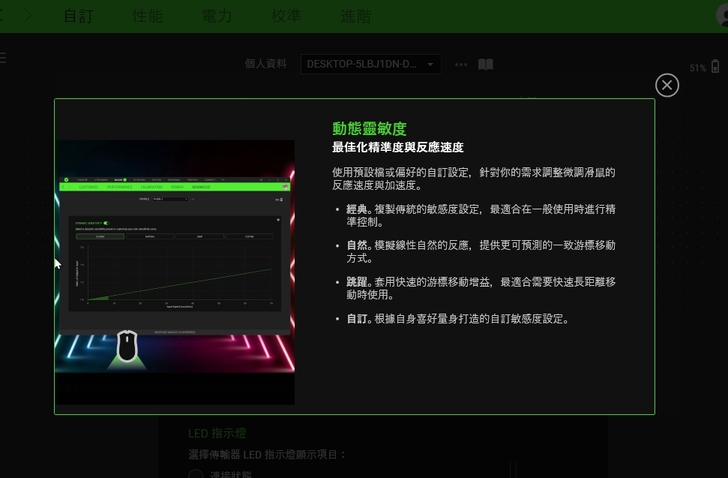Select the 連接狀態 radio option
Viewport: 728px width, 478px height.
click(195, 475)
